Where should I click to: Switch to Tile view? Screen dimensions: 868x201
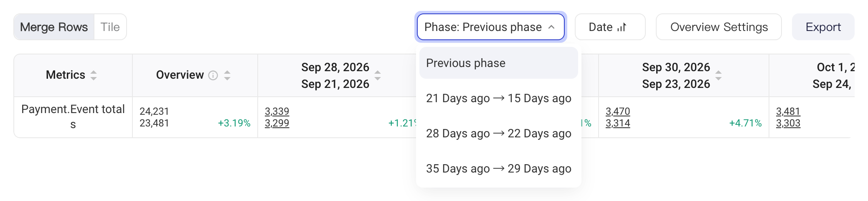[110, 27]
